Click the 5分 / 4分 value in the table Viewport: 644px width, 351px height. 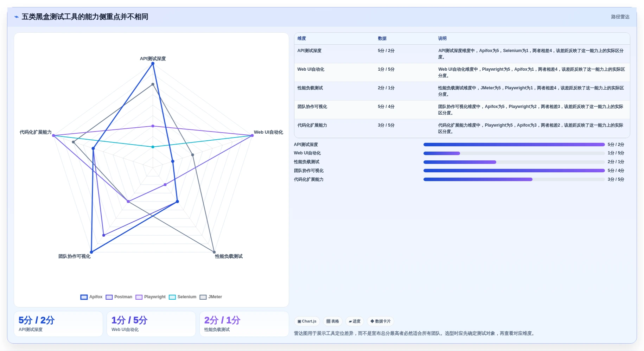tap(386, 107)
